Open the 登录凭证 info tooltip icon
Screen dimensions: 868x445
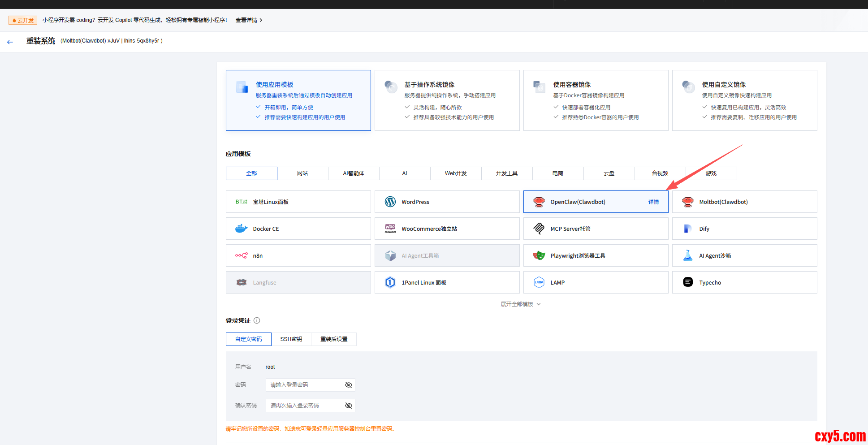(x=257, y=320)
